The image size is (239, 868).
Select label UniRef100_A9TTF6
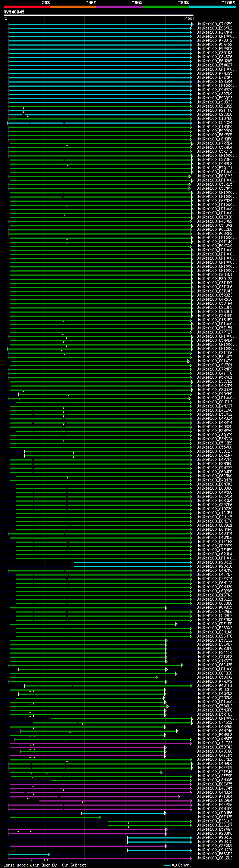coord(214,111)
